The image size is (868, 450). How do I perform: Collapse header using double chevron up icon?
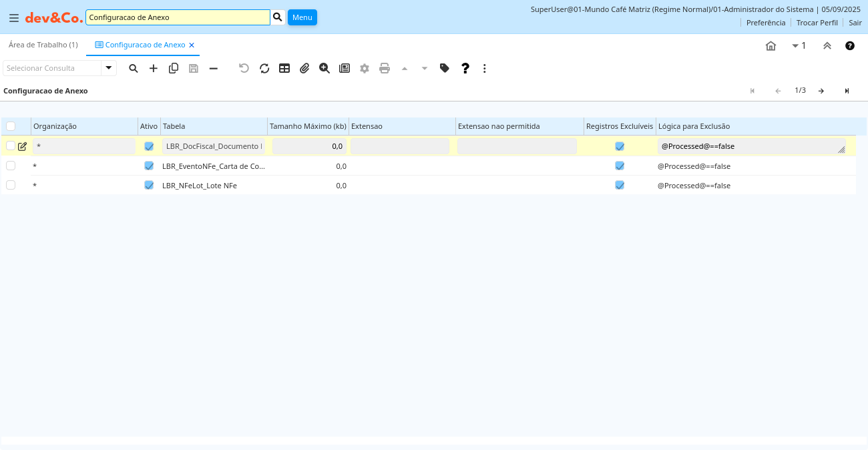coord(827,45)
